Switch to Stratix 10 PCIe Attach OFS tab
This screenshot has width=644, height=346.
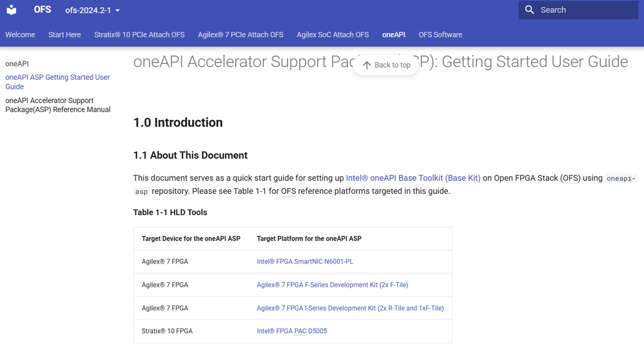click(139, 35)
